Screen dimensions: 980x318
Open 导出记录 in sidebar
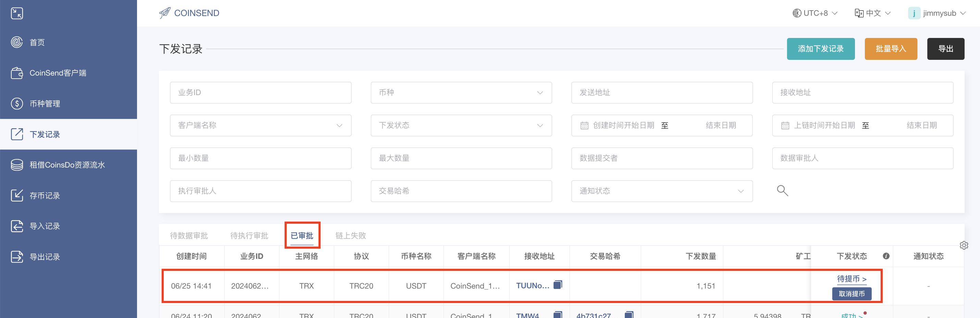point(45,257)
